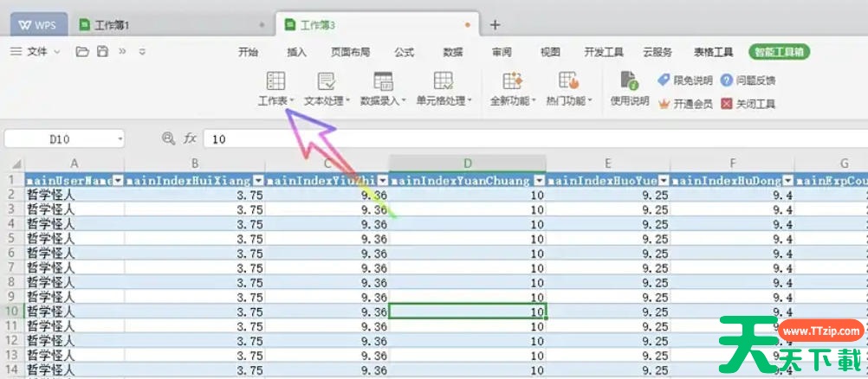Click the 文本处理 text processing icon
This screenshot has height=379, width=868.
click(327, 82)
